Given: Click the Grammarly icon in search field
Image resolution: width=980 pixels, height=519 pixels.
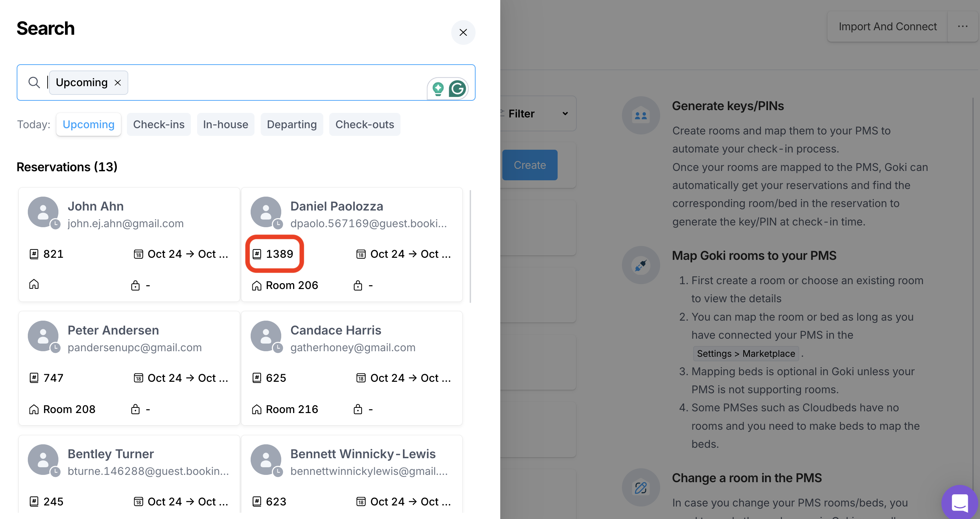Looking at the screenshot, I should coord(457,89).
